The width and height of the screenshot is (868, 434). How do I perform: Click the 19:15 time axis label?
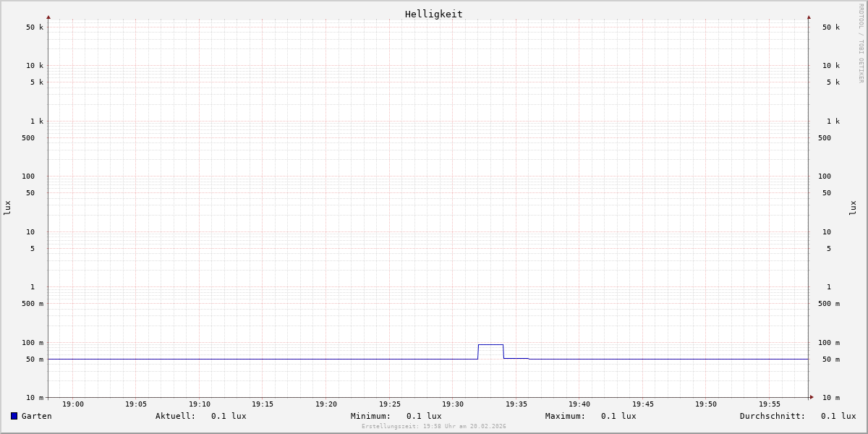pyautogui.click(x=263, y=404)
